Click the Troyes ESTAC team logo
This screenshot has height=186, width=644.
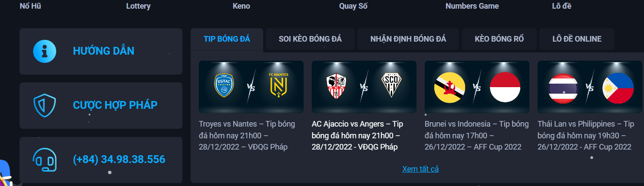pos(225,85)
